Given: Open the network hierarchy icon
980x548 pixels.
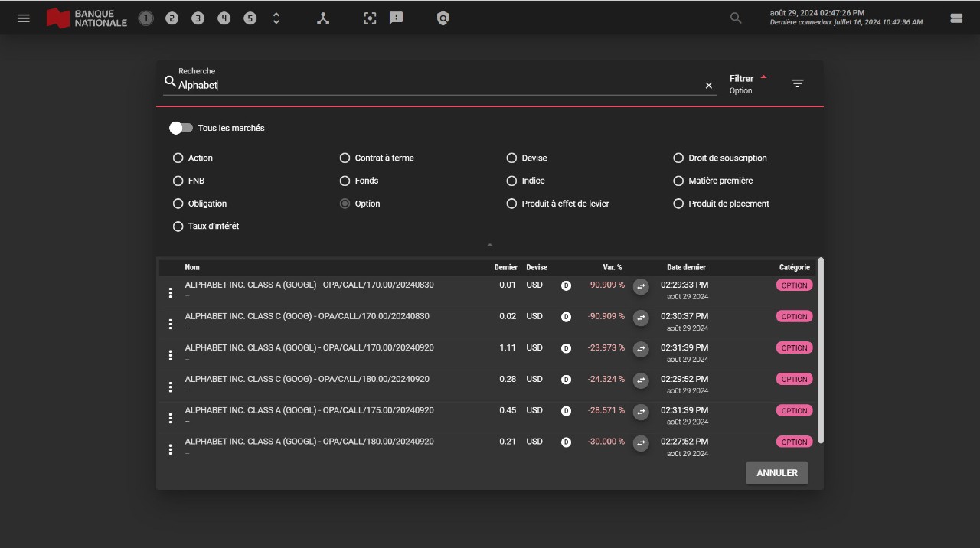Looking at the screenshot, I should point(323,18).
